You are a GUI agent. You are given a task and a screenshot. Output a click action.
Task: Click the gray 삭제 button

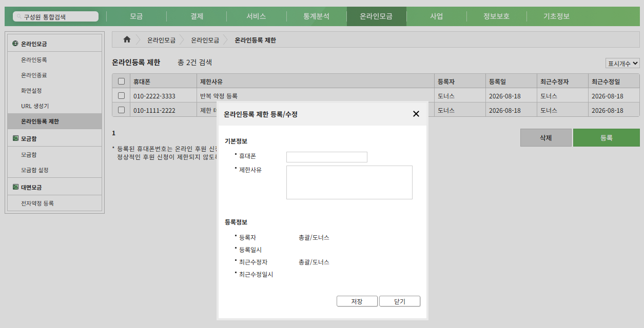(546, 138)
